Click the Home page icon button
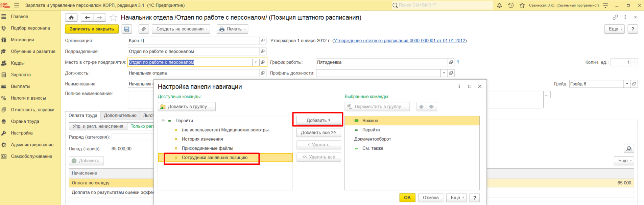The height and width of the screenshot is (205, 644). (71, 18)
